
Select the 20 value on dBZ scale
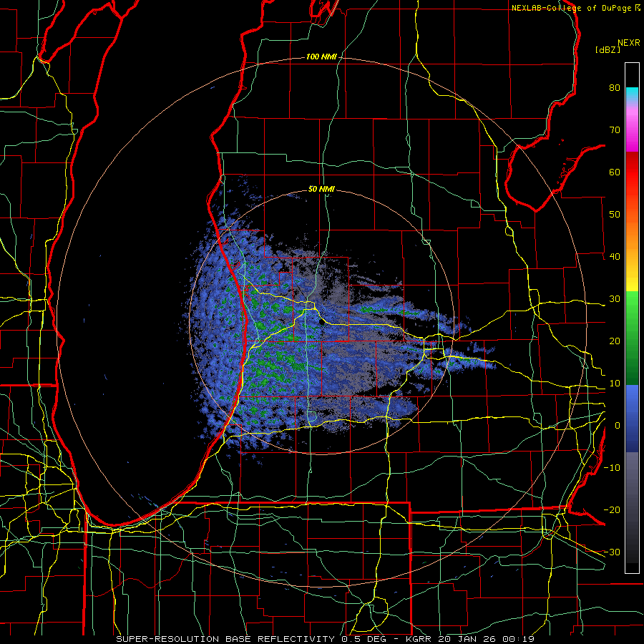coord(615,341)
